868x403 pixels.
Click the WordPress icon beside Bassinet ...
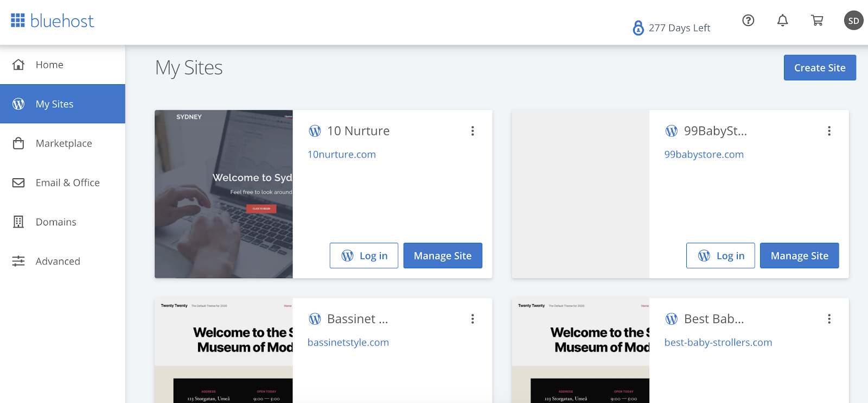[x=315, y=319]
